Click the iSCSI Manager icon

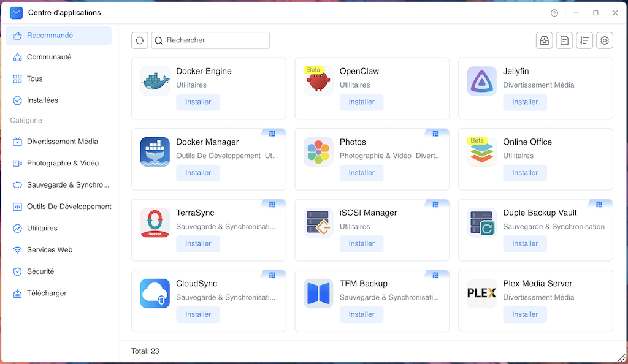click(318, 223)
